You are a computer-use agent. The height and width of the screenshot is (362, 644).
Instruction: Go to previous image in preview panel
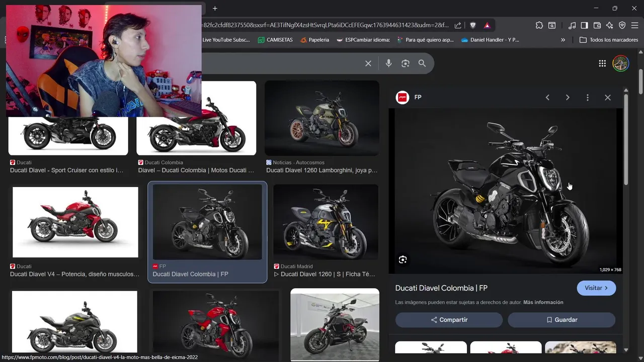pyautogui.click(x=547, y=98)
